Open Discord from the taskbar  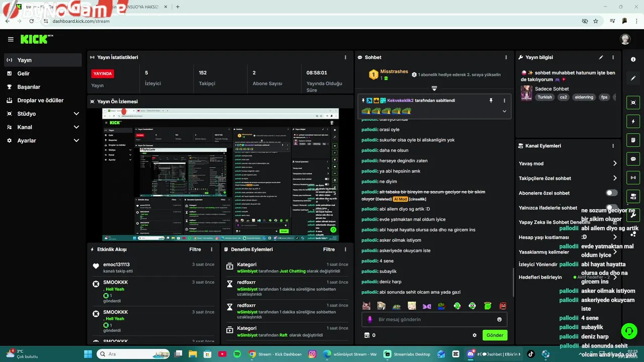[471, 354]
